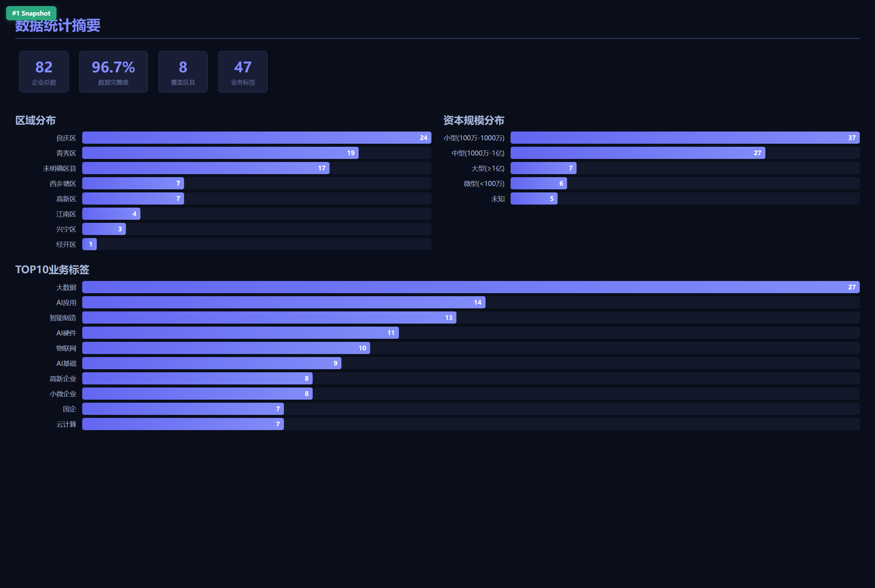Select the 西乡塘区 bar in 区域分布
The image size is (875, 588).
point(133,183)
